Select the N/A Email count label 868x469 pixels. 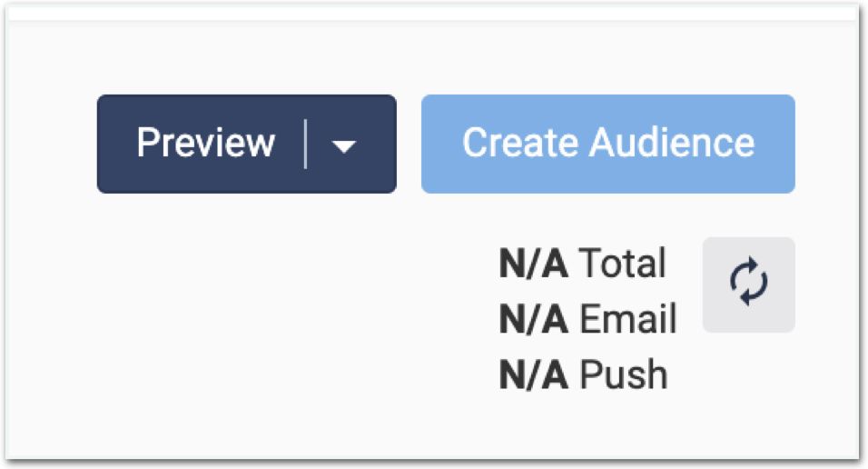(x=587, y=318)
